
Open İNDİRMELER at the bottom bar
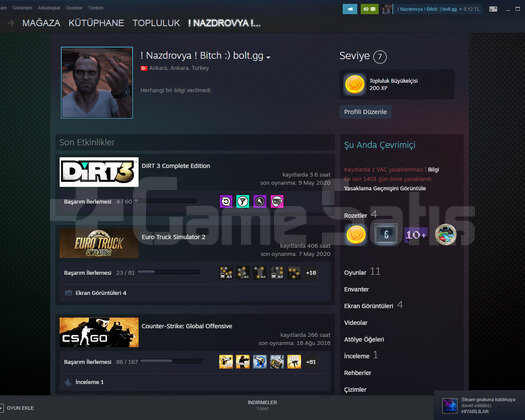pyautogui.click(x=262, y=404)
